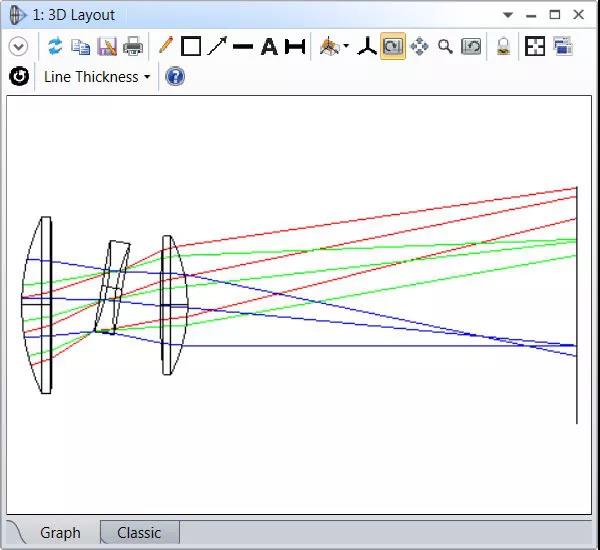Screen dimensions: 600x550
Task: Print the 3D layout
Action: (x=133, y=47)
